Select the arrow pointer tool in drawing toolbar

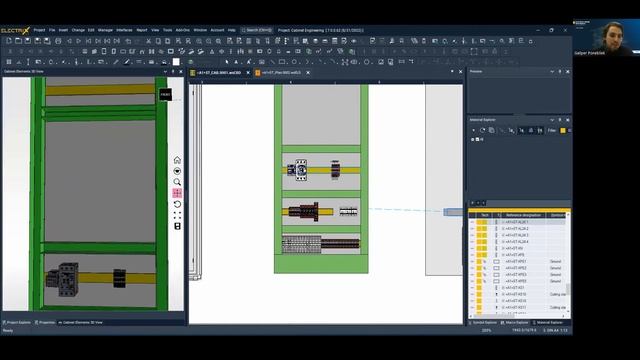tap(227, 62)
